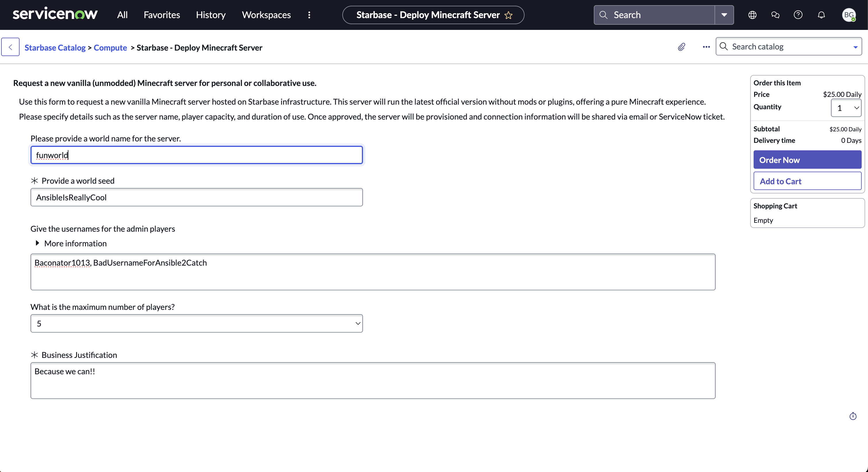Open the Quantity dropdown
Image resolution: width=868 pixels, height=472 pixels.
(846, 108)
